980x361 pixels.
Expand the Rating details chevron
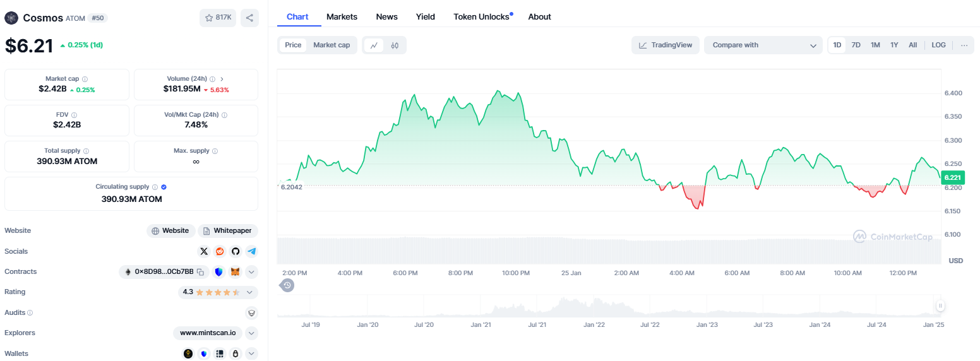pos(250,292)
